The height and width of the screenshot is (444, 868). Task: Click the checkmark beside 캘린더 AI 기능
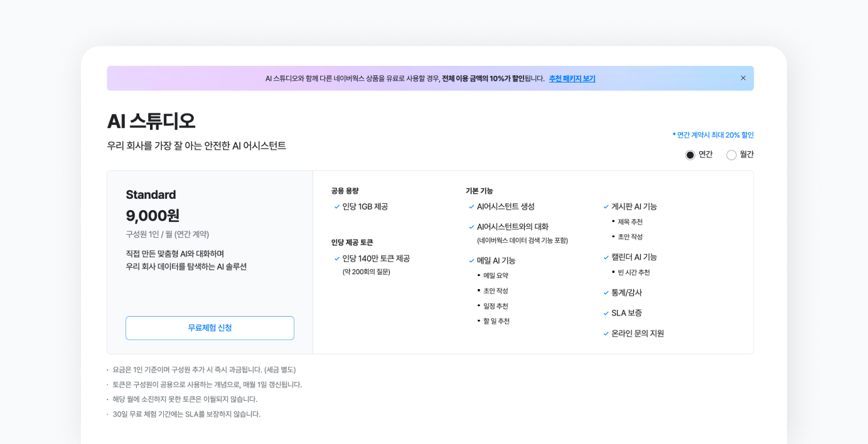[606, 257]
